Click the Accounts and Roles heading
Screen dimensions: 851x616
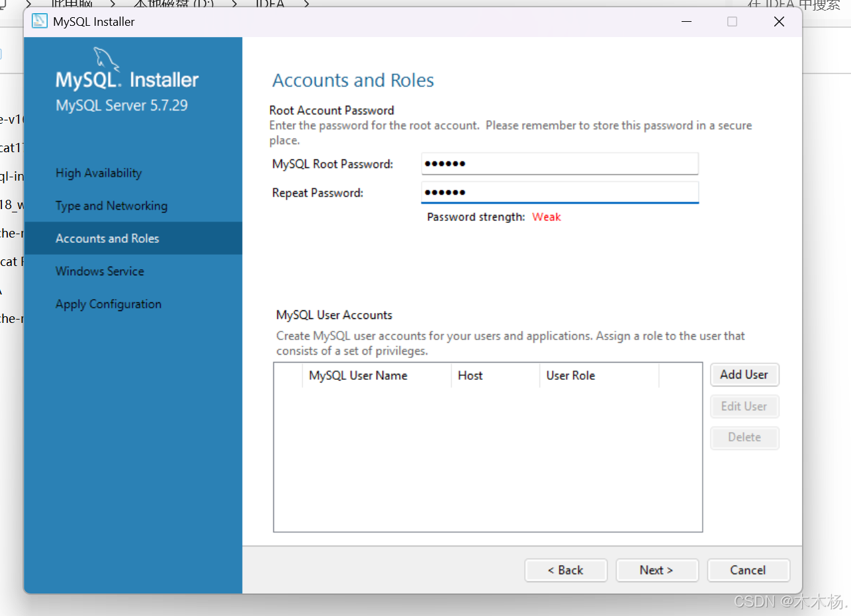coord(353,81)
